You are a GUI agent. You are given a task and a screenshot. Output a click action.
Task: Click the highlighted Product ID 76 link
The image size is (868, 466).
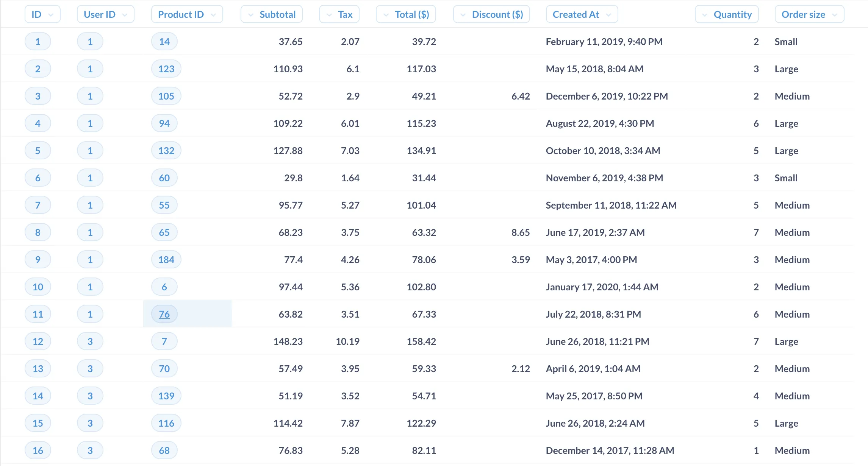click(164, 314)
